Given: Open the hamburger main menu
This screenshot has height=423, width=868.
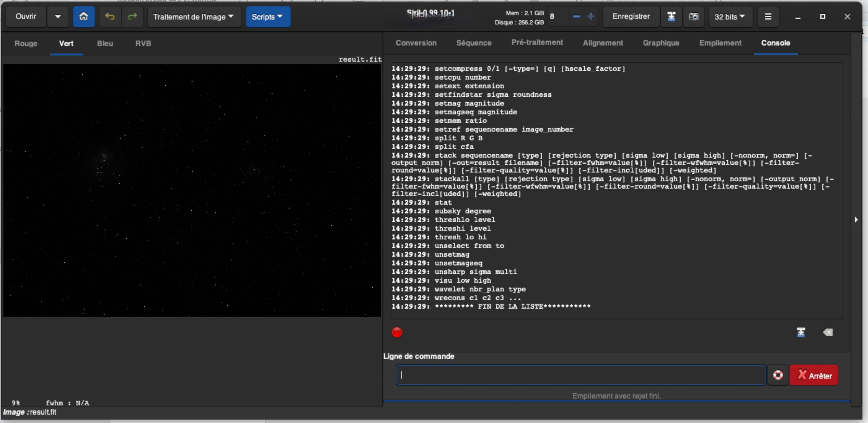Looking at the screenshot, I should click(768, 16).
